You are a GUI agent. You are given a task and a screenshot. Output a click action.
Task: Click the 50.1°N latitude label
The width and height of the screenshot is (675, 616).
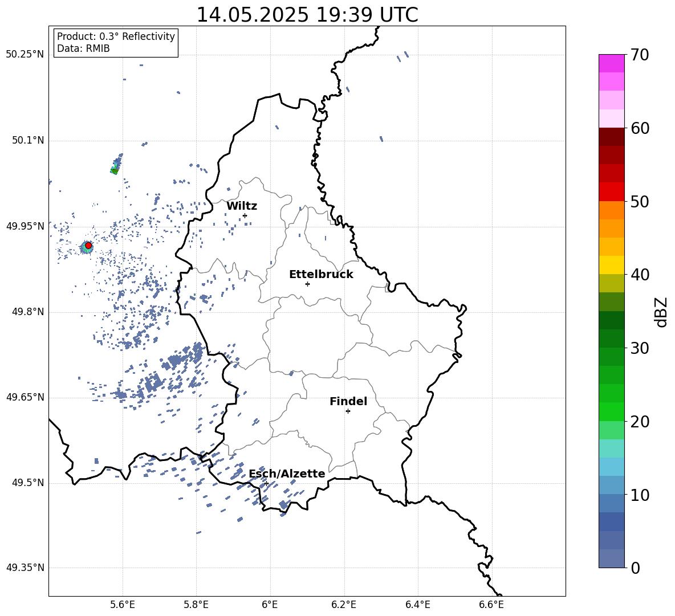[28, 141]
